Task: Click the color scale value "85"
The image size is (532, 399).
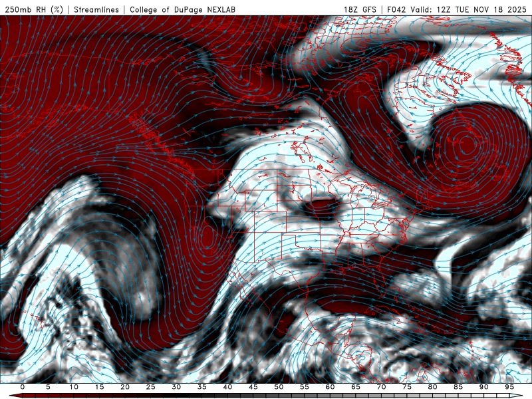Action: pyautogui.click(x=458, y=387)
